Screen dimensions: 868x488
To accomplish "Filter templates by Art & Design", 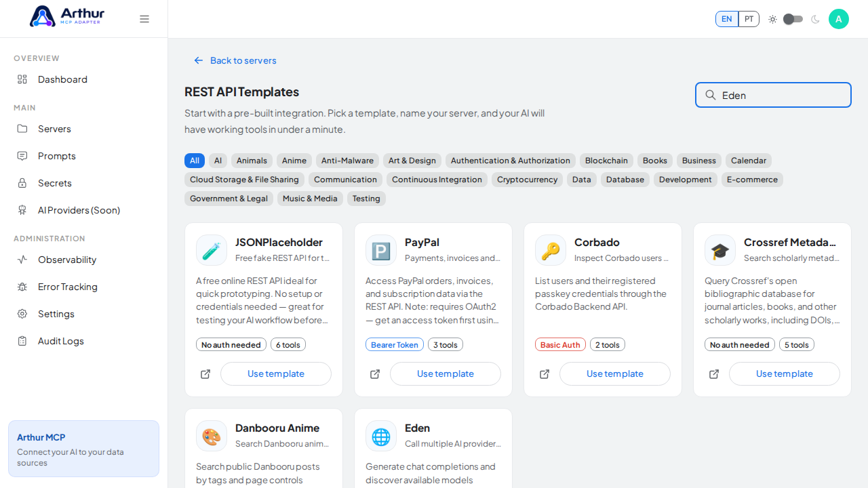I will coord(412,161).
